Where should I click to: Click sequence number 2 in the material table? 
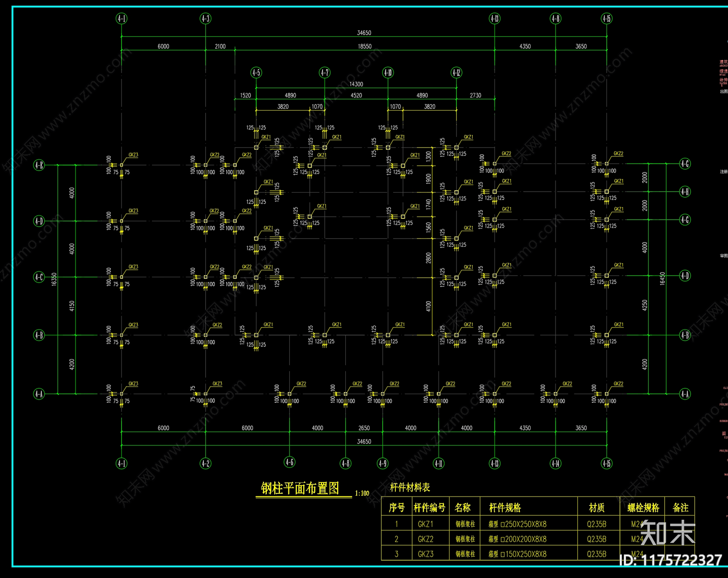pos(396,539)
